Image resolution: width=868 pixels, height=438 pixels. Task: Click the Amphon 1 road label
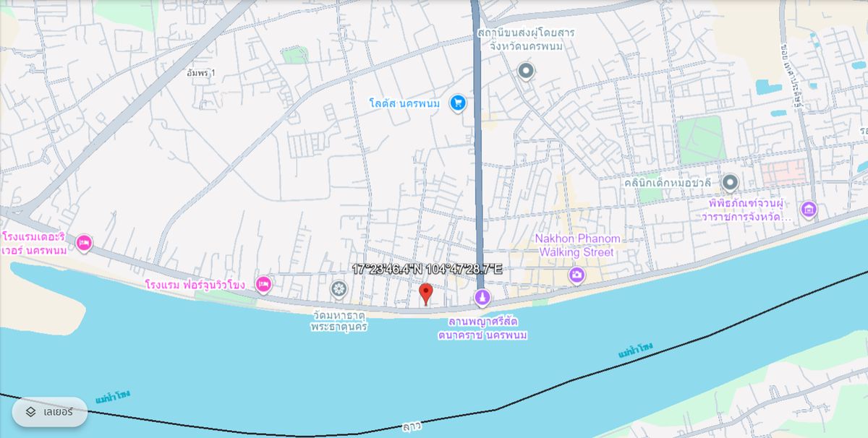pos(200,73)
